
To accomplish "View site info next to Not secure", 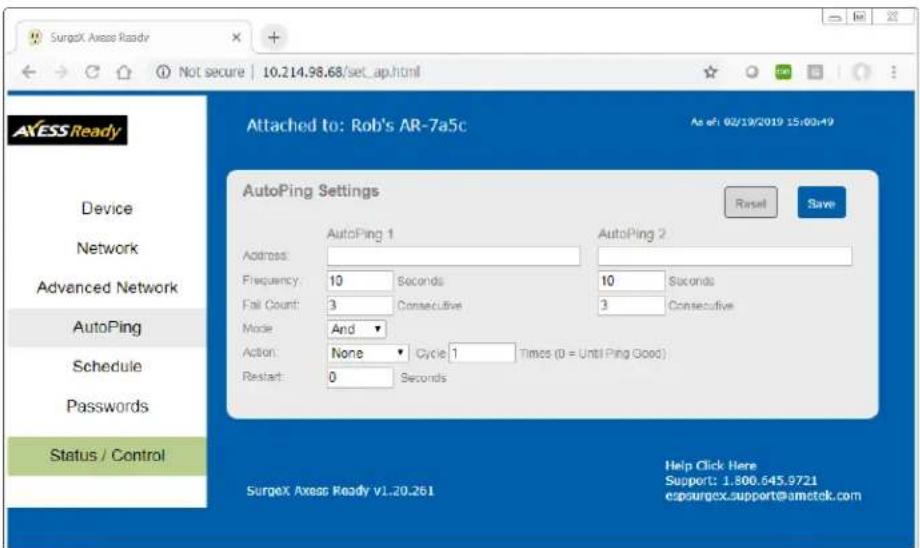I will point(163,72).
